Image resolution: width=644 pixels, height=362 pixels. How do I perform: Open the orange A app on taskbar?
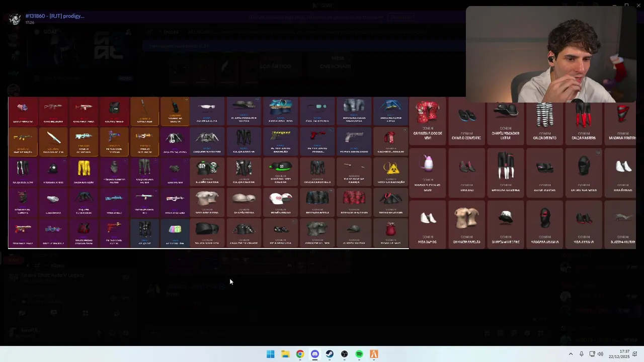pyautogui.click(x=374, y=354)
